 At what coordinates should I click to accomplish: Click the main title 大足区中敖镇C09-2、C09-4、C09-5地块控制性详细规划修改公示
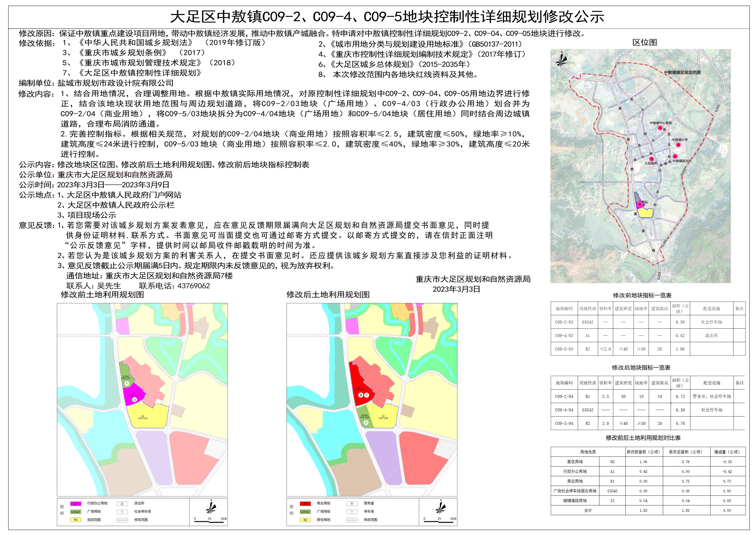click(387, 16)
